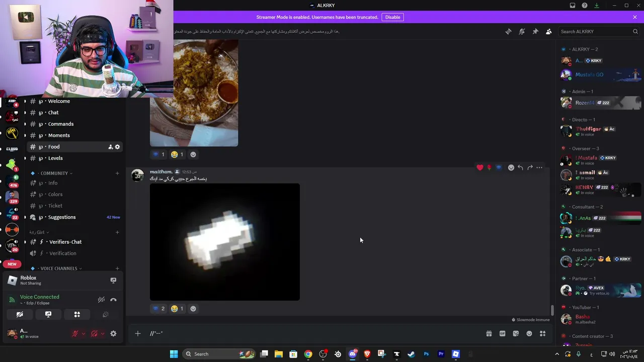Open the Suggestions channel
The image size is (644, 362).
(74, 217)
